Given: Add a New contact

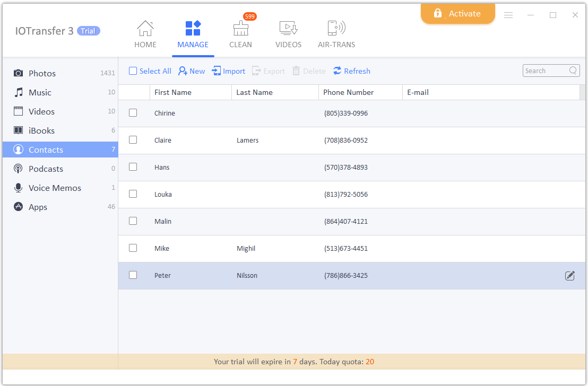Looking at the screenshot, I should click(192, 71).
